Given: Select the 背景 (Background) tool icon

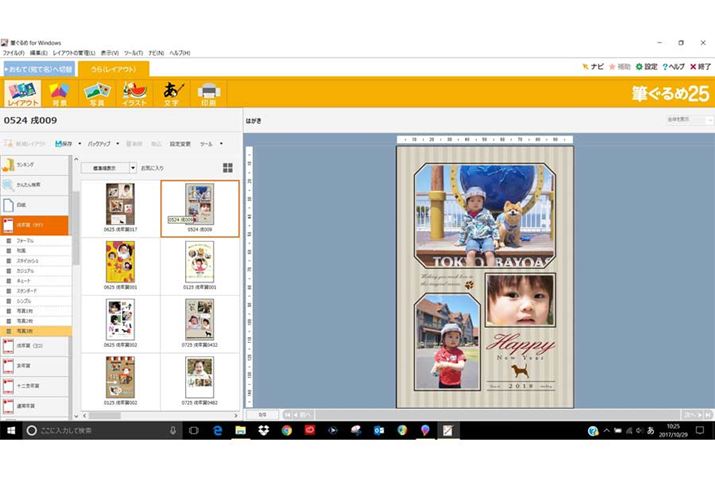Looking at the screenshot, I should click(x=59, y=93).
